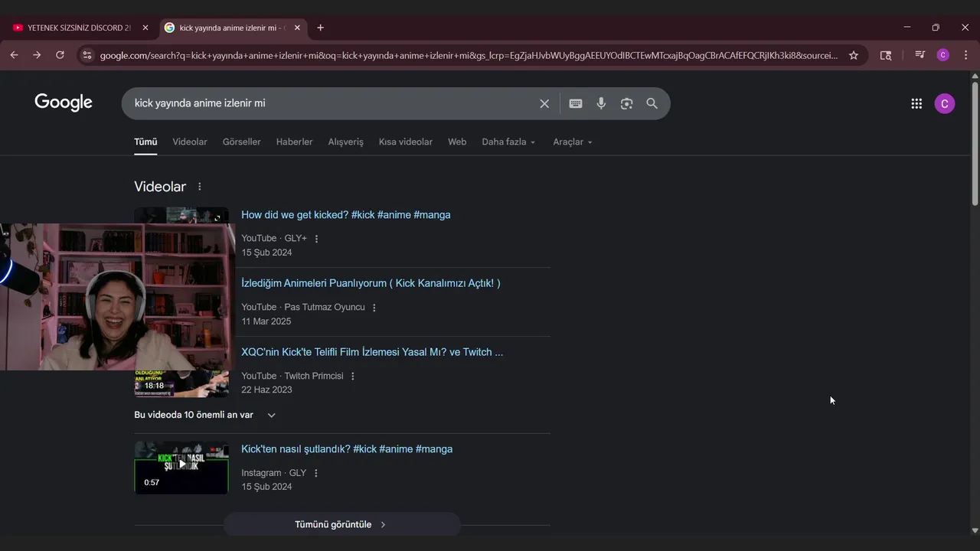Click the Videolar section heading
The image size is (980, 551).
[x=160, y=187]
